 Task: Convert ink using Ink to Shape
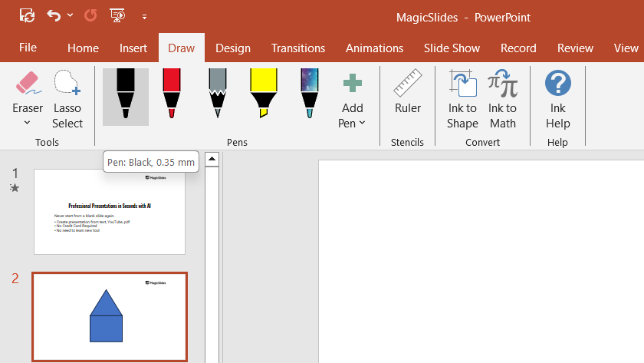(462, 100)
